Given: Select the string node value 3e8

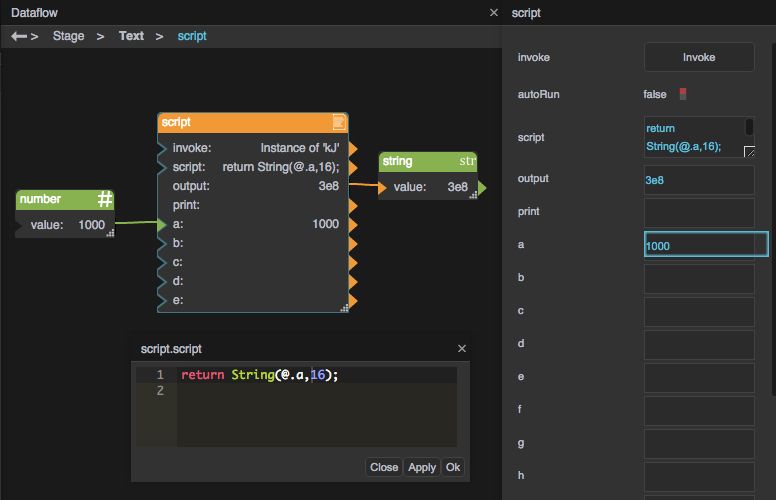Looking at the screenshot, I should coord(457,187).
